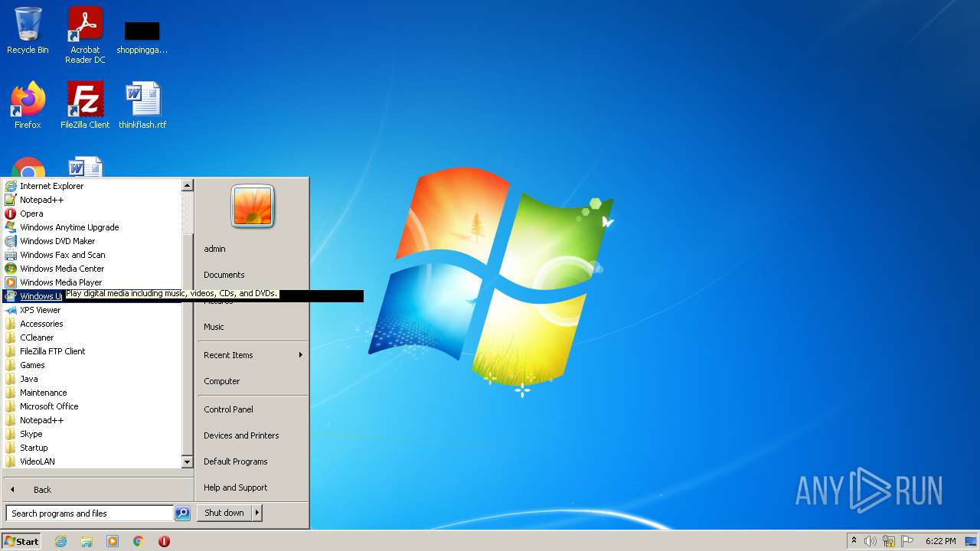Click Action Center flag tray icon
Viewport: 980px width, 551px height.
(x=907, y=541)
